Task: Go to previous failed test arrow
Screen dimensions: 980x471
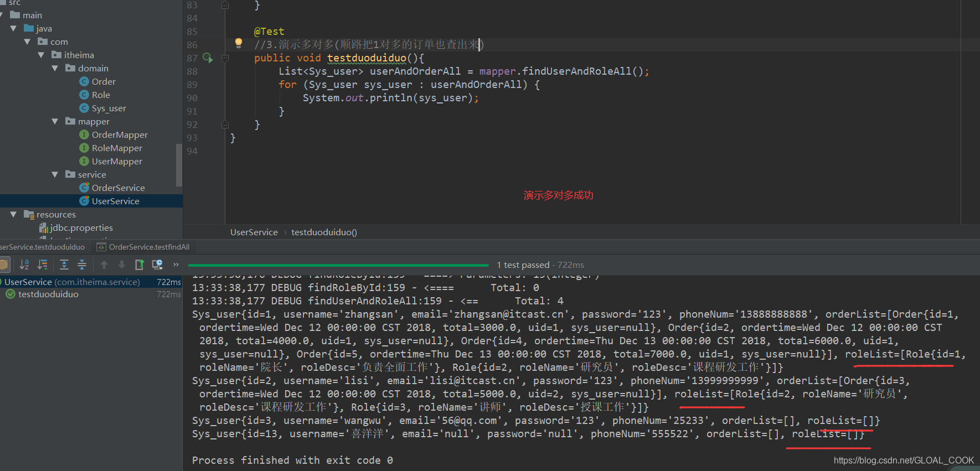Action: [x=104, y=265]
